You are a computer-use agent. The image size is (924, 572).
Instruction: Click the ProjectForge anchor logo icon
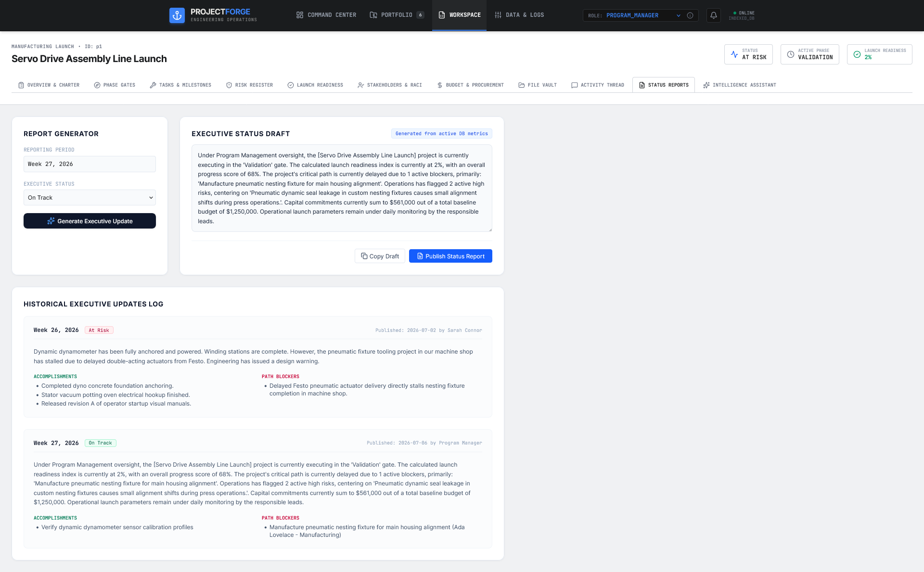point(177,15)
